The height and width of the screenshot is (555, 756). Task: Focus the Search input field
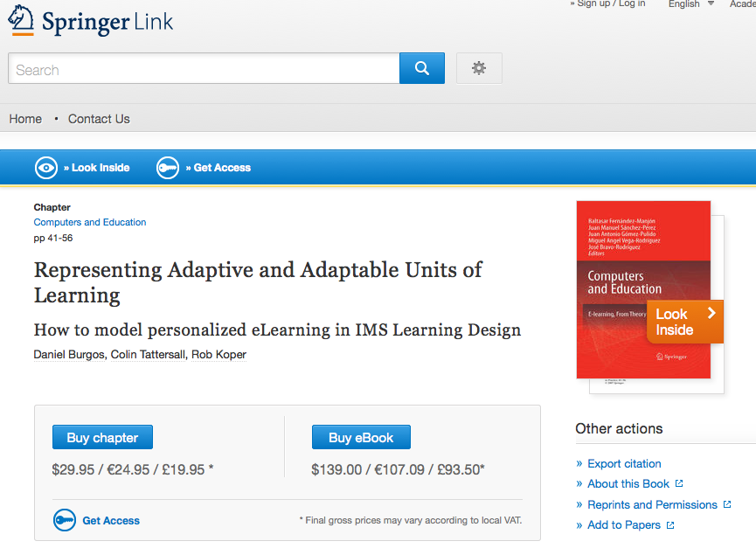[204, 69]
